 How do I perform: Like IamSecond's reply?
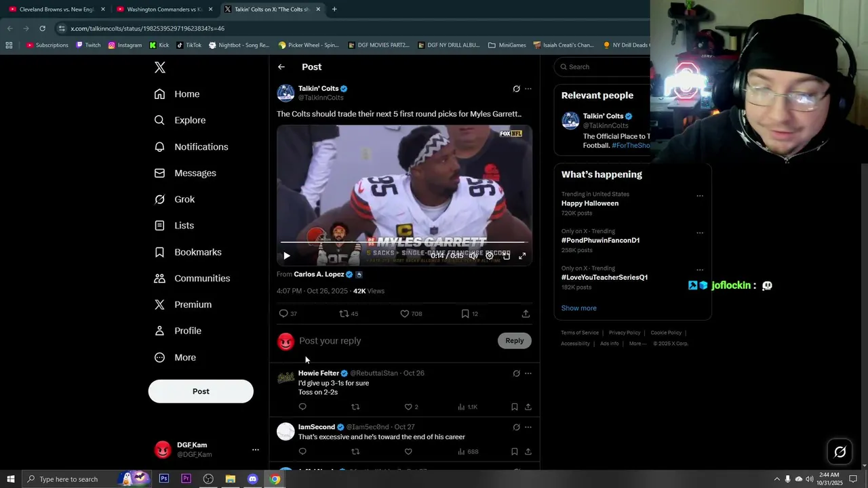(408, 451)
